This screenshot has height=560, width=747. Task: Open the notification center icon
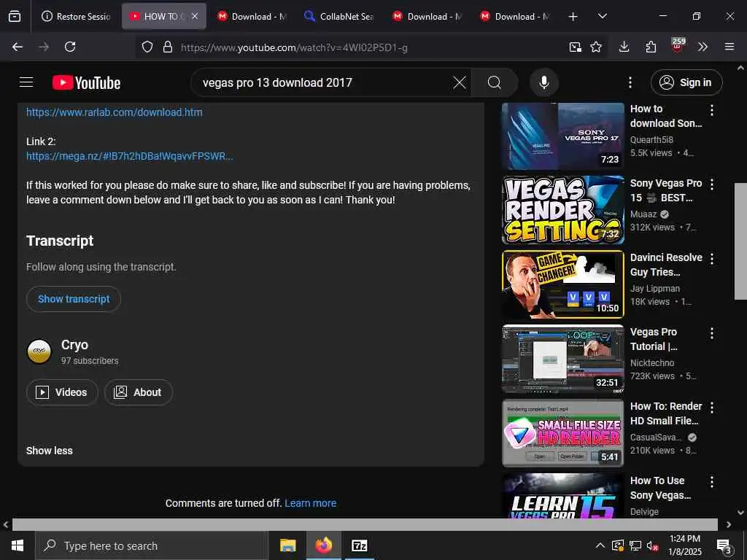724,546
